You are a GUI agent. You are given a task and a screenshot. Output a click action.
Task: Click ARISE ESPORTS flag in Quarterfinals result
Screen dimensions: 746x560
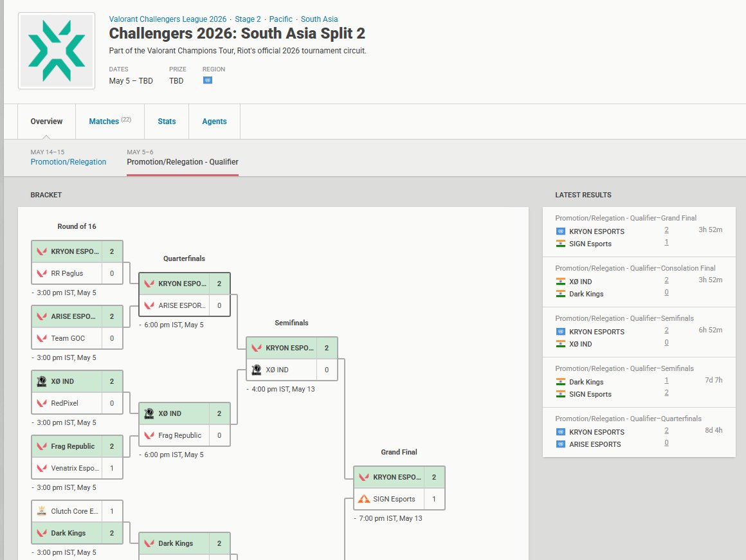coord(561,444)
